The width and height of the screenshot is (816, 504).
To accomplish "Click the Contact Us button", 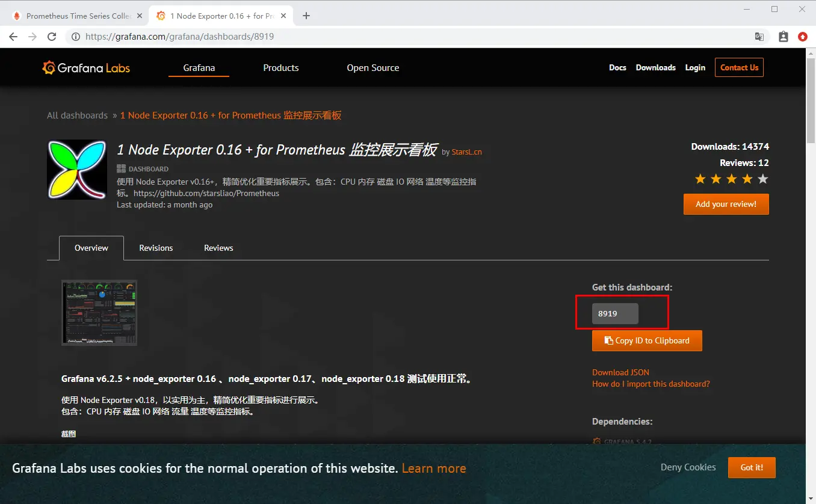I will [x=739, y=67].
